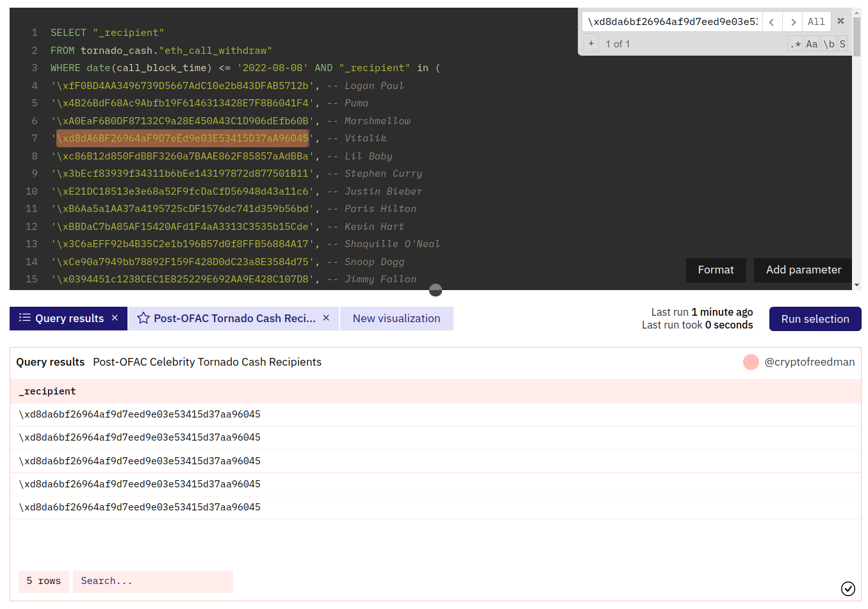
Task: Close the Query results tab
Action: pos(115,318)
